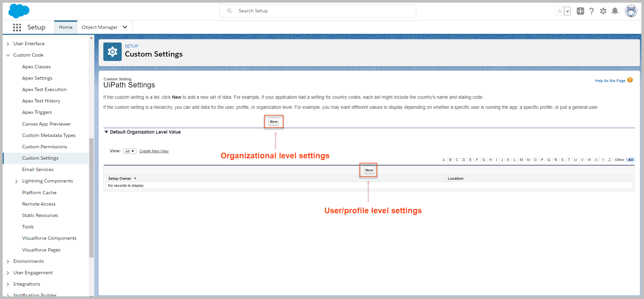The height and width of the screenshot is (299, 644).
Task: Open Visualforce Components in sidebar
Action: (49, 238)
